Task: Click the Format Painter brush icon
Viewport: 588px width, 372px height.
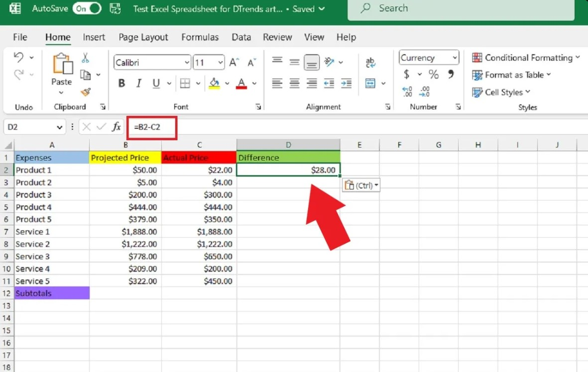Action: coord(86,92)
